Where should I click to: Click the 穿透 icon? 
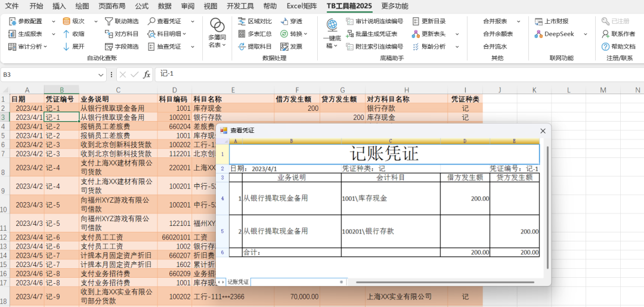[284, 21]
